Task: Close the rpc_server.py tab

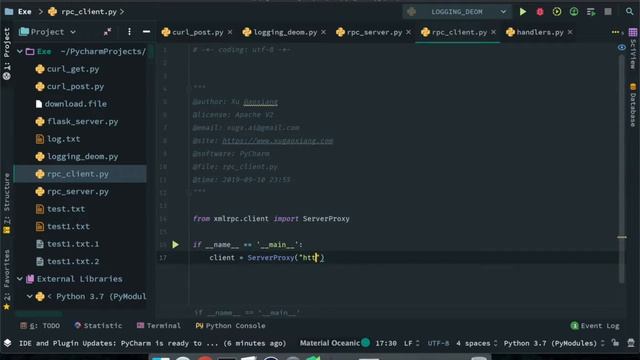Action: (409, 32)
